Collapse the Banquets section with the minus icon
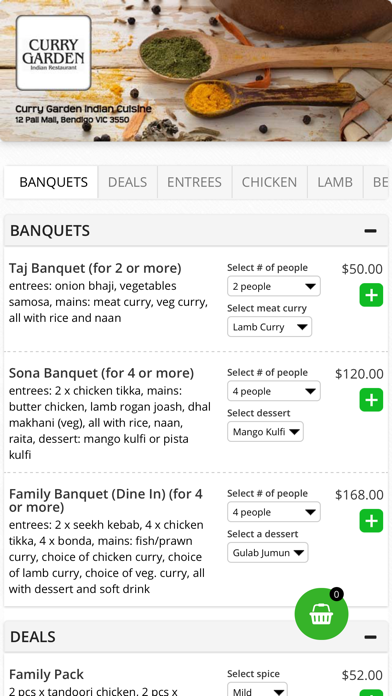This screenshot has width=392, height=696. pyautogui.click(x=370, y=231)
